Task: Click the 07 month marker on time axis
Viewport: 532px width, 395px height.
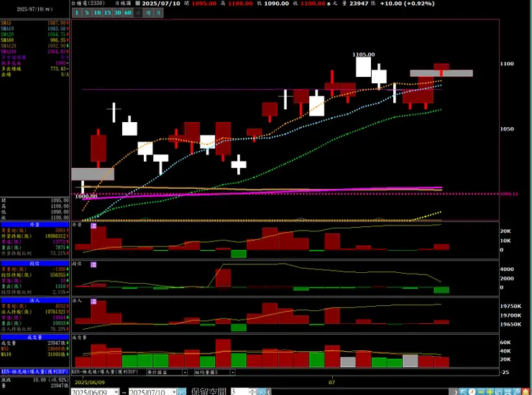Action: [x=331, y=383]
